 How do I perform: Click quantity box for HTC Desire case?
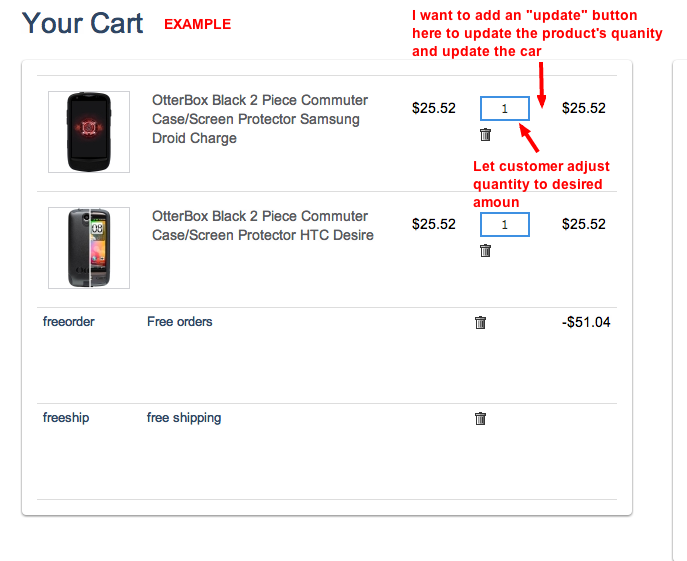[504, 225]
